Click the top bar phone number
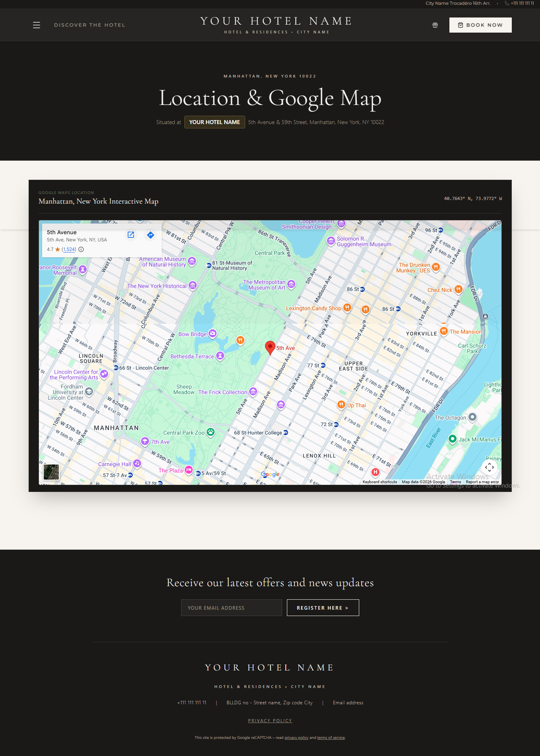This screenshot has width=540, height=756. (x=523, y=3)
